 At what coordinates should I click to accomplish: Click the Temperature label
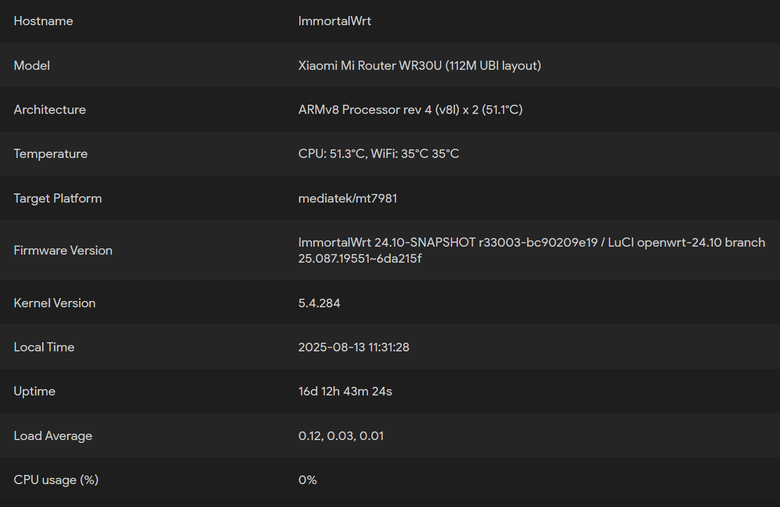click(51, 154)
